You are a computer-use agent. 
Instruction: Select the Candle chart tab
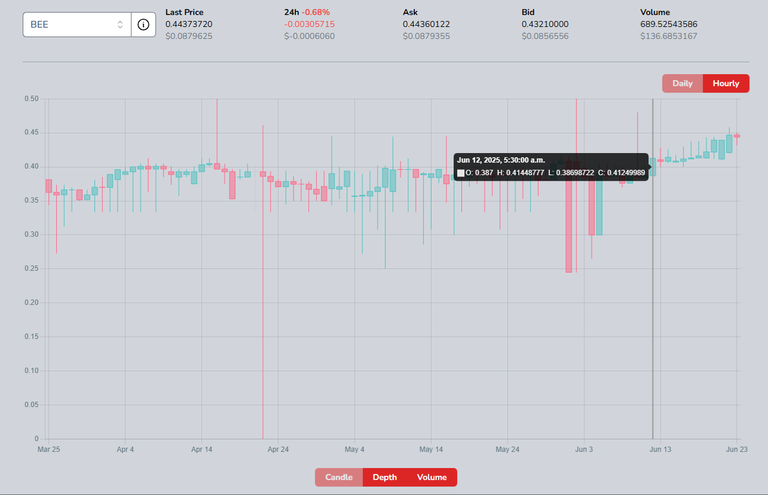(x=339, y=477)
